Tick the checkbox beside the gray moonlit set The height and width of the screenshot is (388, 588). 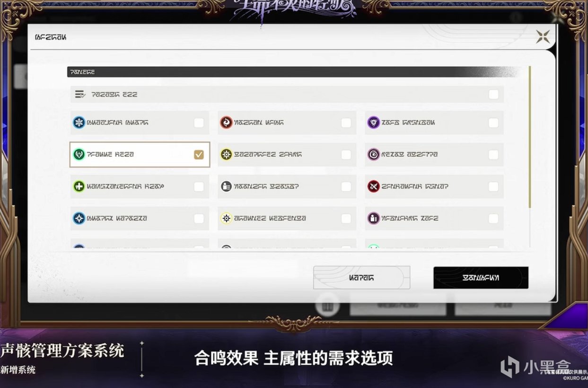click(346, 186)
